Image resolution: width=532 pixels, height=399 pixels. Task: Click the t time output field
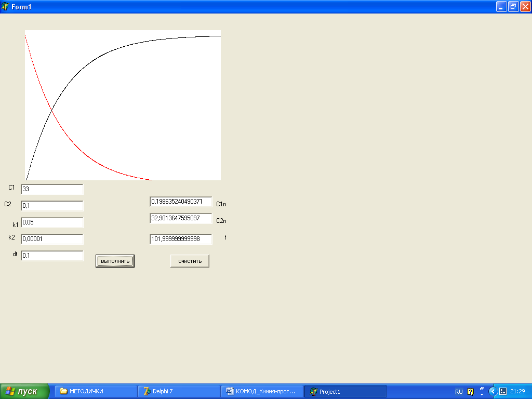tap(181, 239)
